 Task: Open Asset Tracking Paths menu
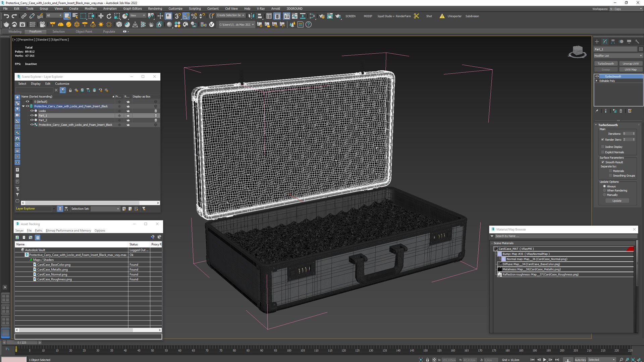(39, 231)
